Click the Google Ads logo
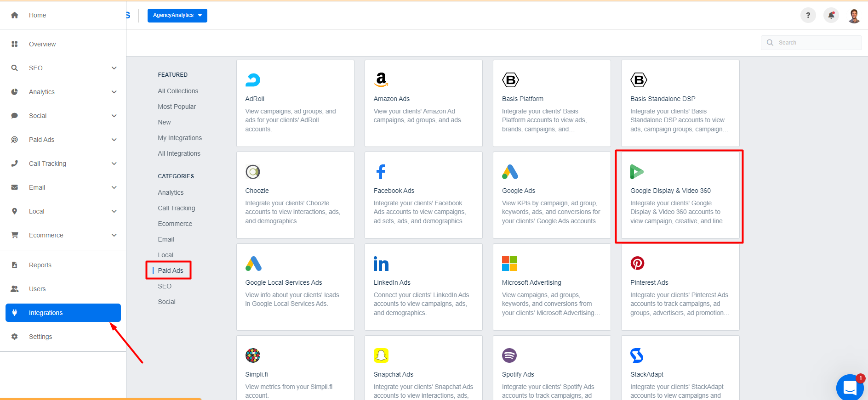This screenshot has width=868, height=400. [x=510, y=172]
